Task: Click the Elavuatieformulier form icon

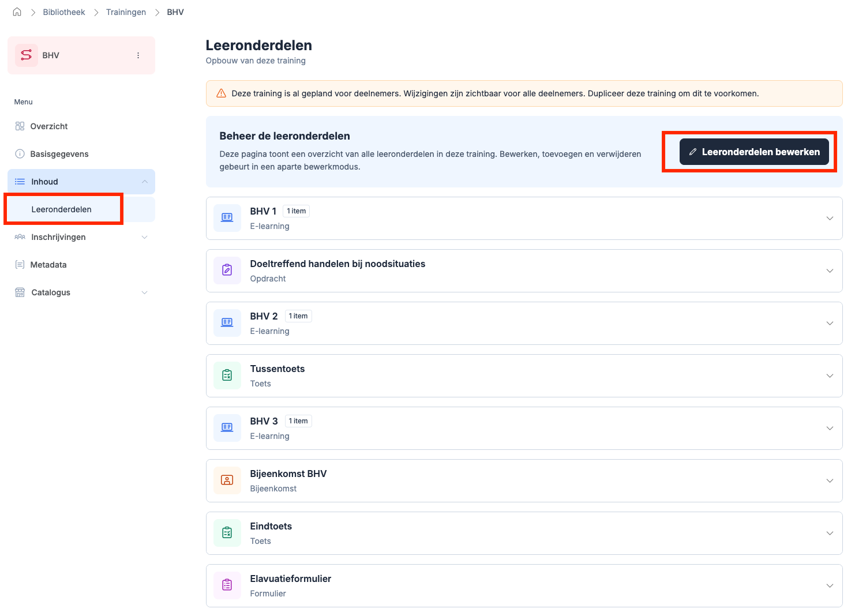Action: coord(227,585)
